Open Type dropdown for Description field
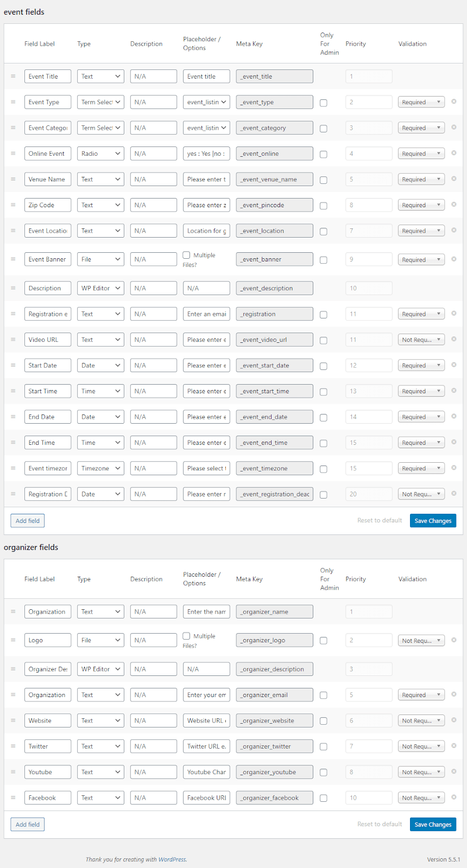The width and height of the screenshot is (467, 868). [100, 288]
